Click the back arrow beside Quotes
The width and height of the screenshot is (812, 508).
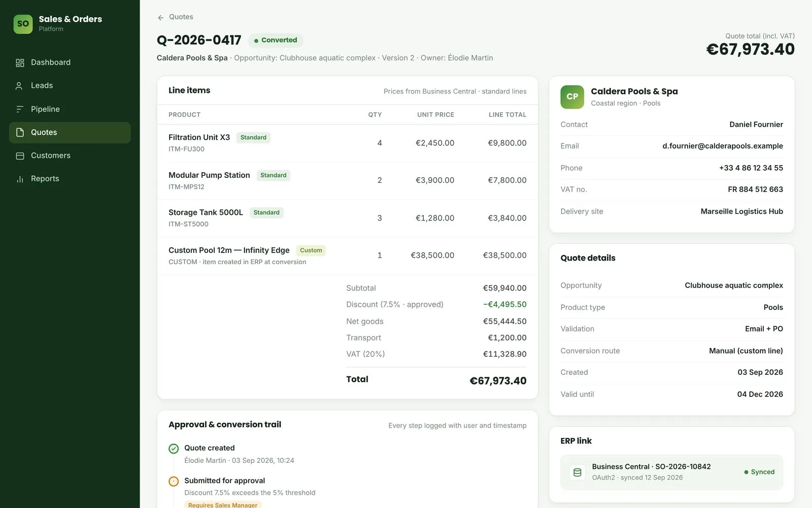(160, 17)
